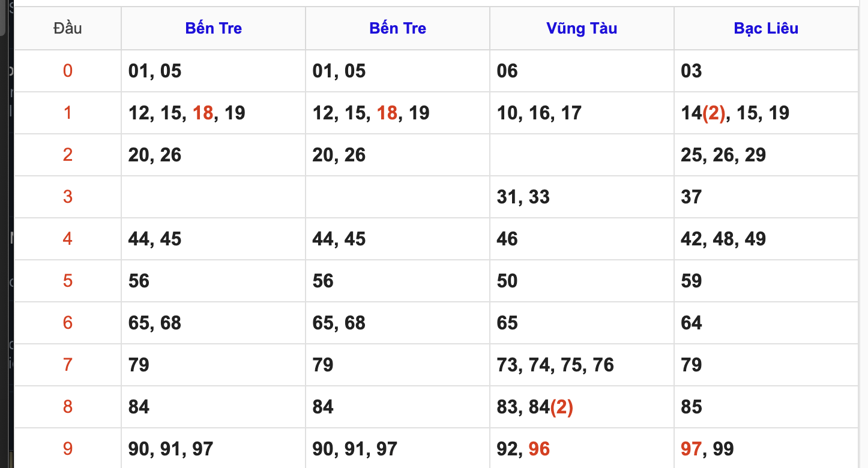Open the Bạc Liêu header link
The width and height of the screenshot is (868, 468).
point(765,28)
